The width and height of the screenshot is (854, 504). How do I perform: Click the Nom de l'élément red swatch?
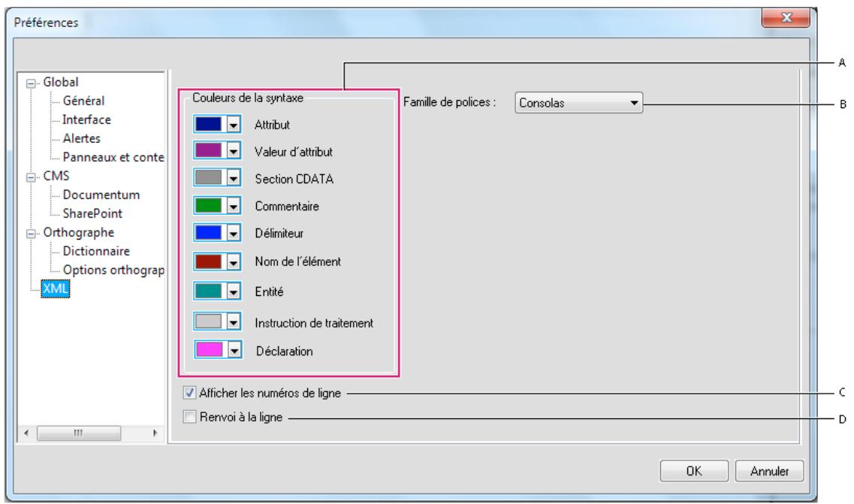[x=209, y=261]
